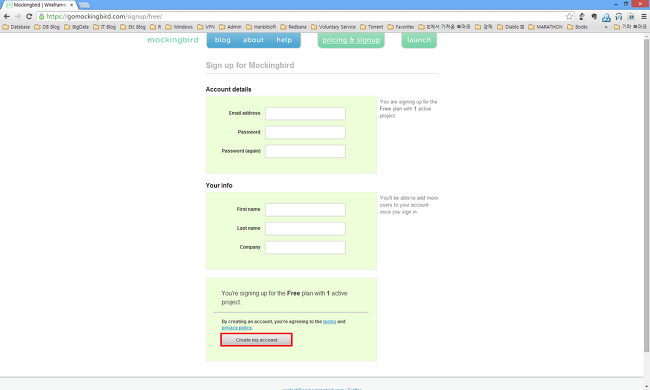Open the IT Blog bookmarks folder
This screenshot has width=650, height=390.
(104, 27)
